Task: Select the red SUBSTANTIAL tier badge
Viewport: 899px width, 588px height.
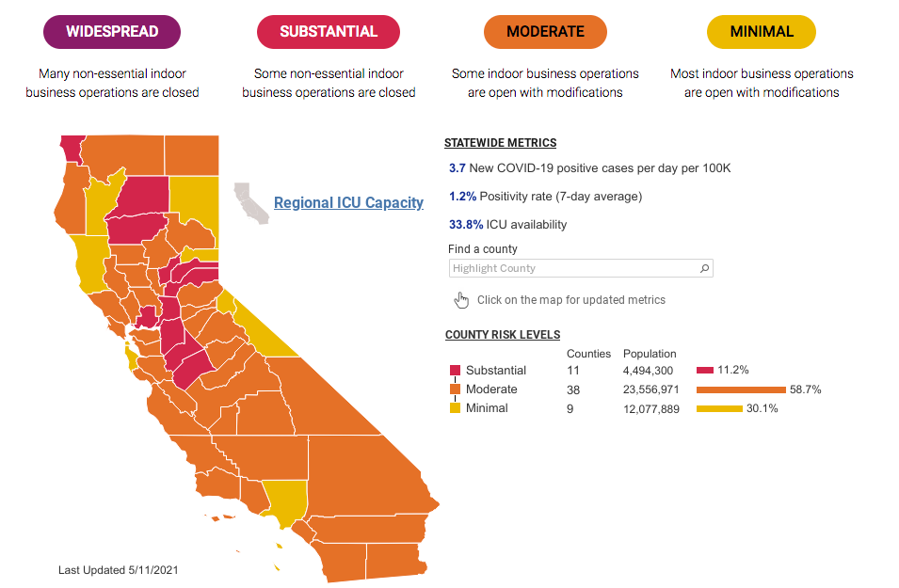Action: (x=329, y=32)
